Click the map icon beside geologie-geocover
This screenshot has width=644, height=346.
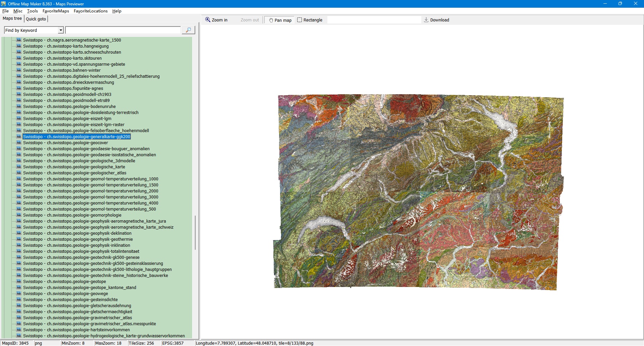click(x=19, y=142)
